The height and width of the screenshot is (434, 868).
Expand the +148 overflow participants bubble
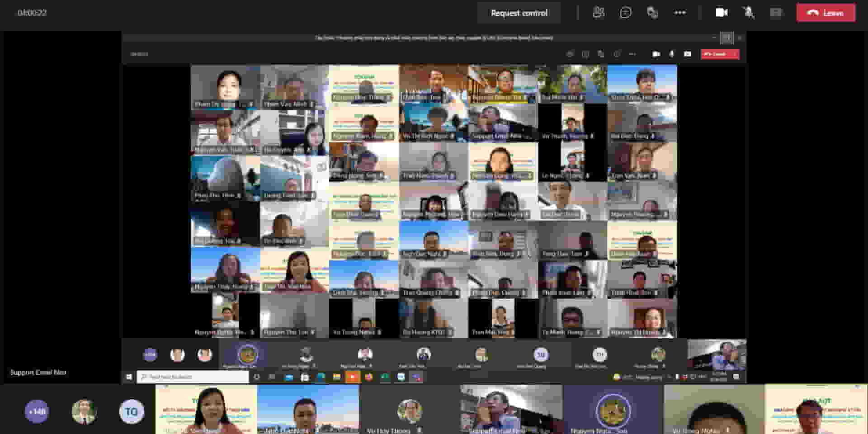[x=37, y=411]
